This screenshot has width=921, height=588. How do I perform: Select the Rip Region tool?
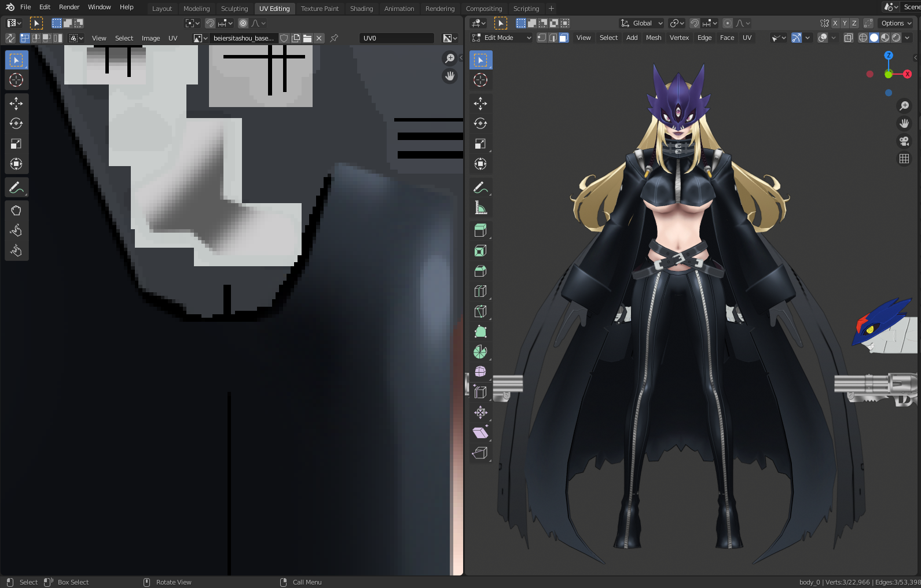pyautogui.click(x=480, y=453)
